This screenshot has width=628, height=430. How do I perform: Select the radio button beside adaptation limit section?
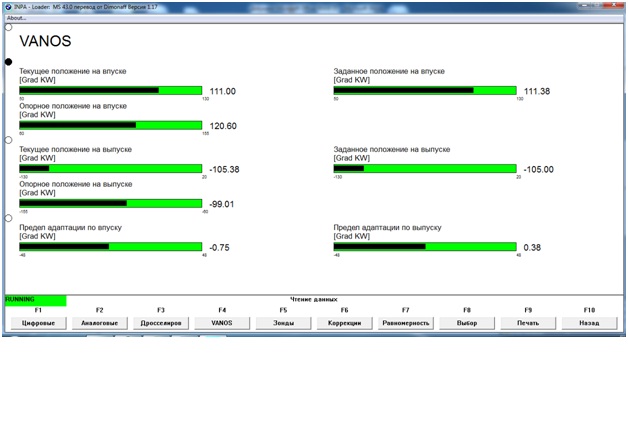[x=8, y=218]
